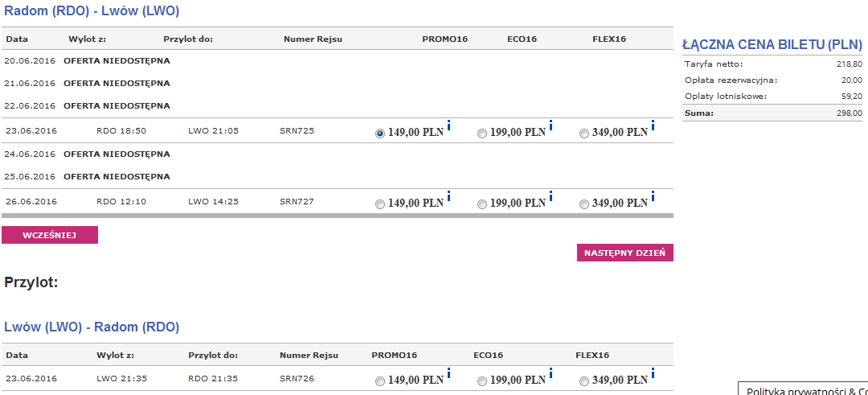This screenshot has width=868, height=395.
Task: Select PROMO16 149,00 PLN fare for flight SRN725
Action: pos(379,134)
